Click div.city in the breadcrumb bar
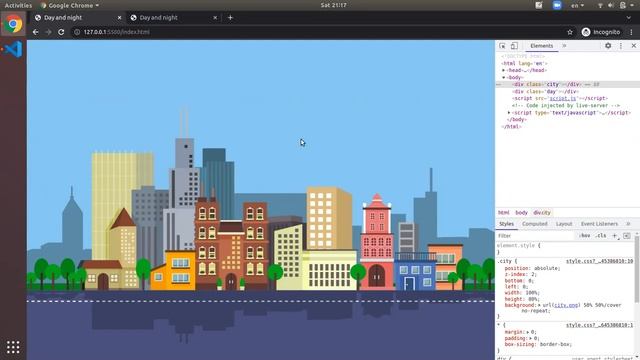 point(542,213)
